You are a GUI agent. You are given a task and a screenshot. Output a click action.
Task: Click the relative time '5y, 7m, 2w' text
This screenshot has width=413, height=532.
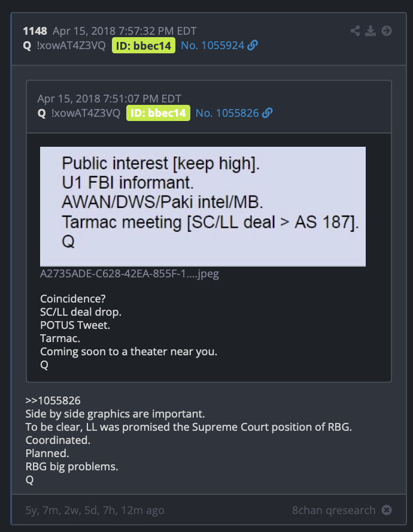pyautogui.click(x=95, y=510)
